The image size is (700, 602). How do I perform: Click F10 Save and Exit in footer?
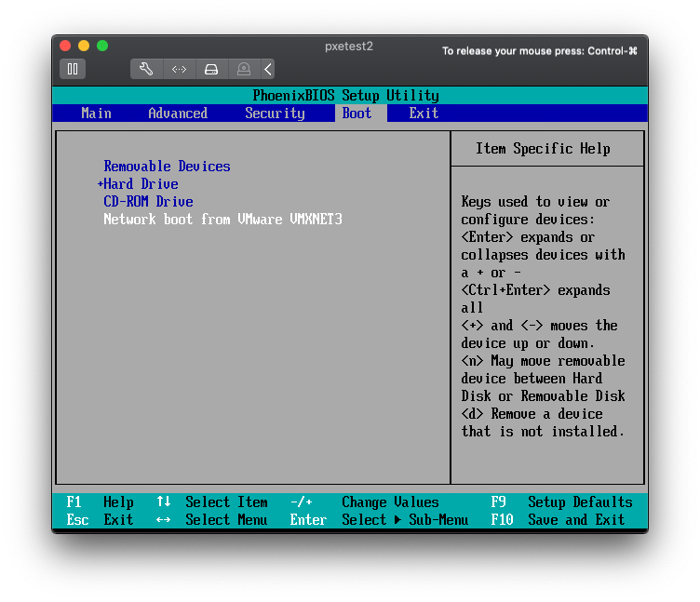tap(558, 520)
